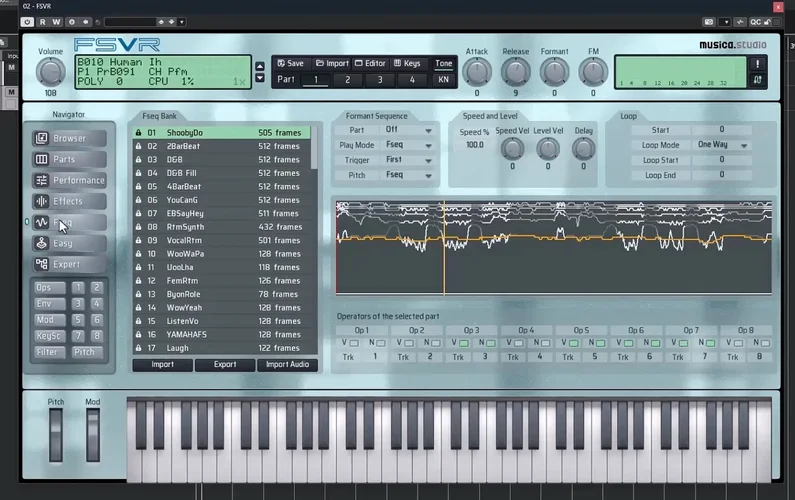Click the Import button below Fseq Bank
Screen dimensions: 795x500
162,365
